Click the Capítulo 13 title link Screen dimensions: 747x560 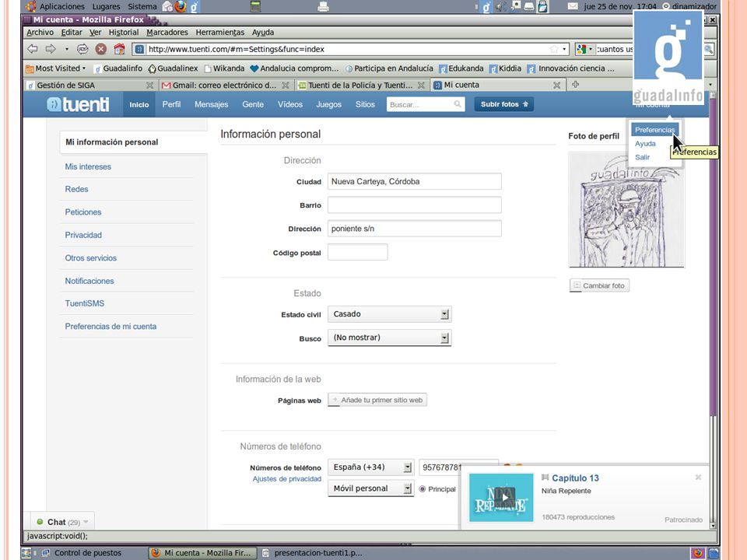575,478
